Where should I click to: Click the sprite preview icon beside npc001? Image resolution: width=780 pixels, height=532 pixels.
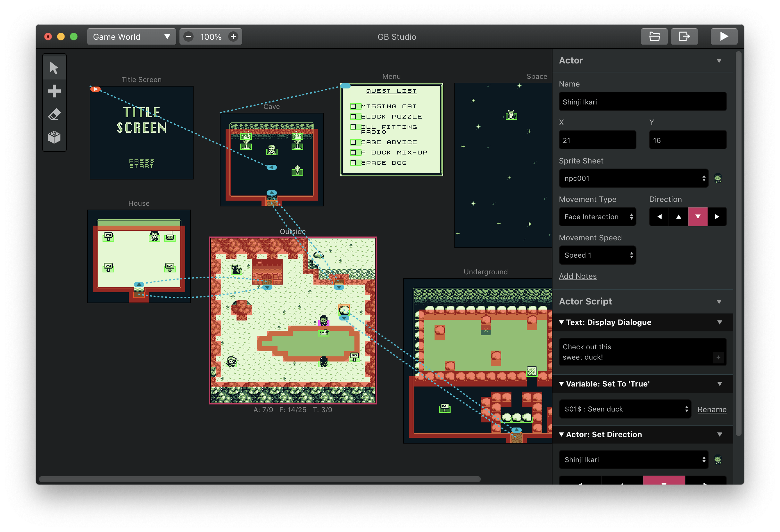(x=718, y=178)
